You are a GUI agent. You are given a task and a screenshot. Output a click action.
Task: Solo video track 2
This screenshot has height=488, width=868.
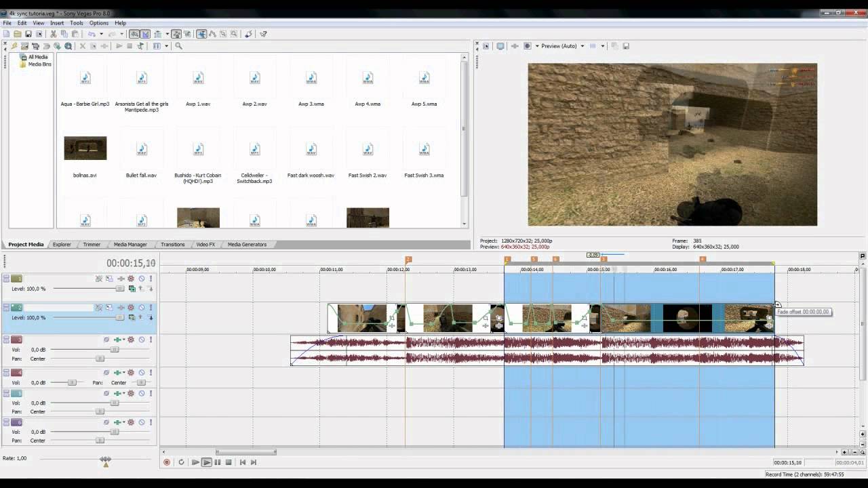[151, 307]
